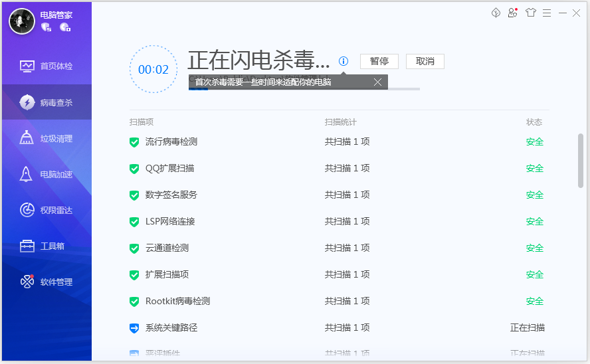The width and height of the screenshot is (590, 364).
Task: Open 垃圾清理 broom icon
Action: (x=27, y=137)
